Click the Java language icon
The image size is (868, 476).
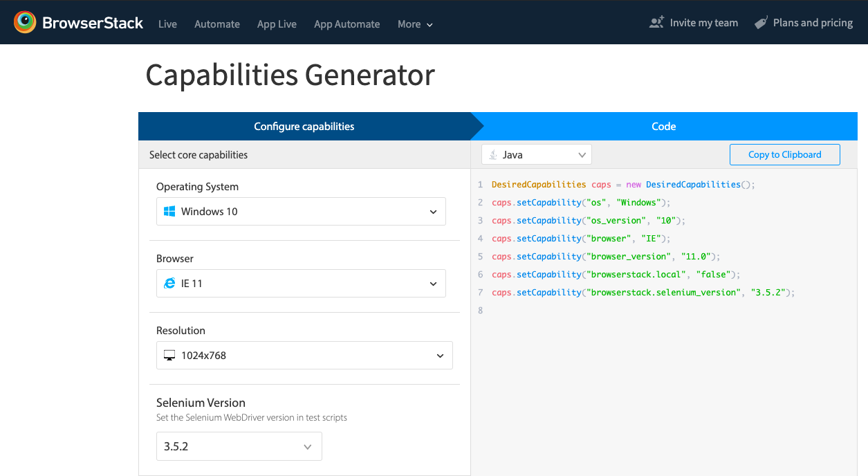[x=493, y=154]
